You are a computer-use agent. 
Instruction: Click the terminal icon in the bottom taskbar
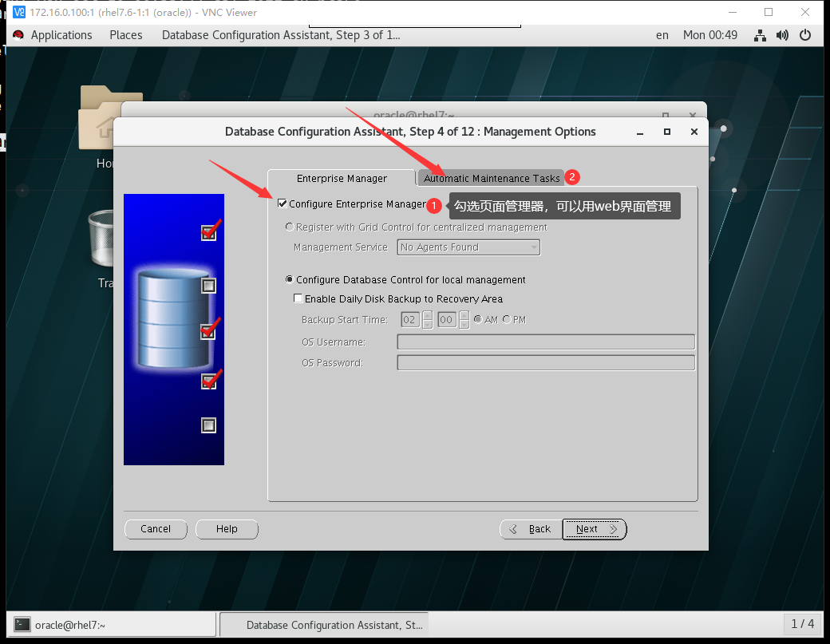(22, 624)
